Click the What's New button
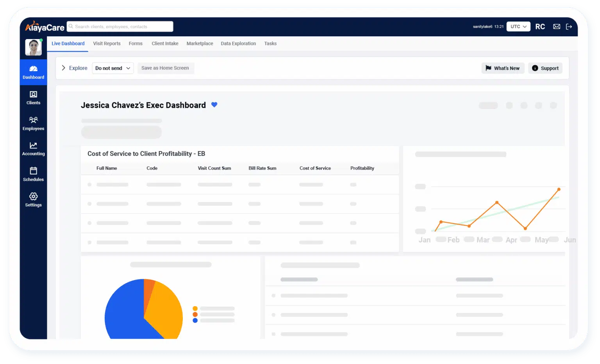This screenshot has width=600, height=364. point(503,68)
